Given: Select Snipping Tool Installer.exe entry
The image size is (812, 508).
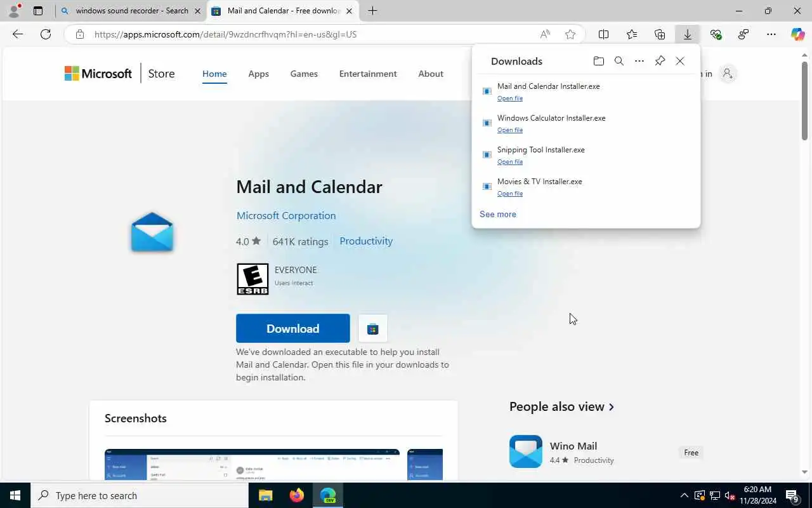Looking at the screenshot, I should [586, 155].
